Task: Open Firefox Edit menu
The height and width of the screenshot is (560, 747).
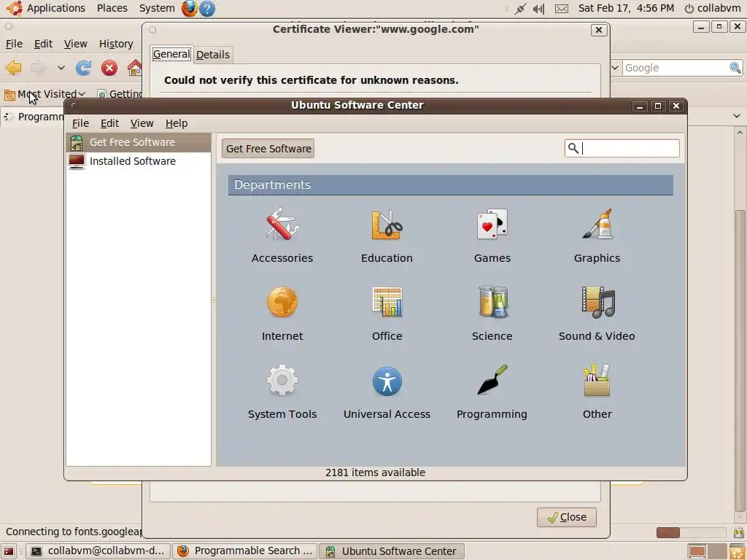Action: [43, 44]
